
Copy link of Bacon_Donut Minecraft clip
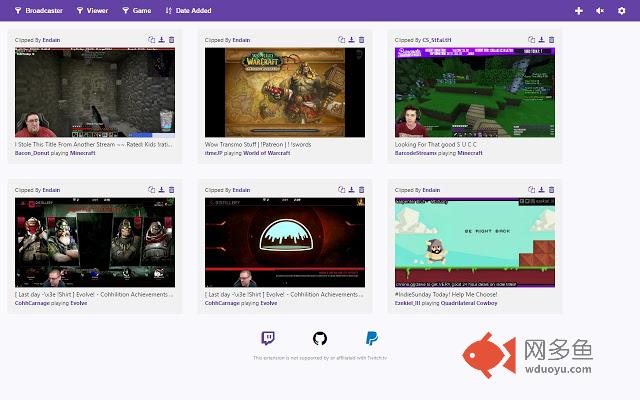click(x=151, y=40)
